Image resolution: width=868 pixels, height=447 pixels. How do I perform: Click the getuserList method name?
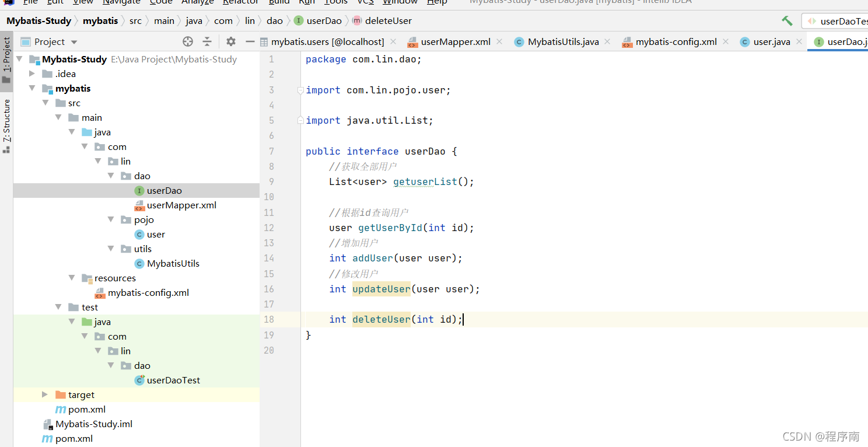425,181
